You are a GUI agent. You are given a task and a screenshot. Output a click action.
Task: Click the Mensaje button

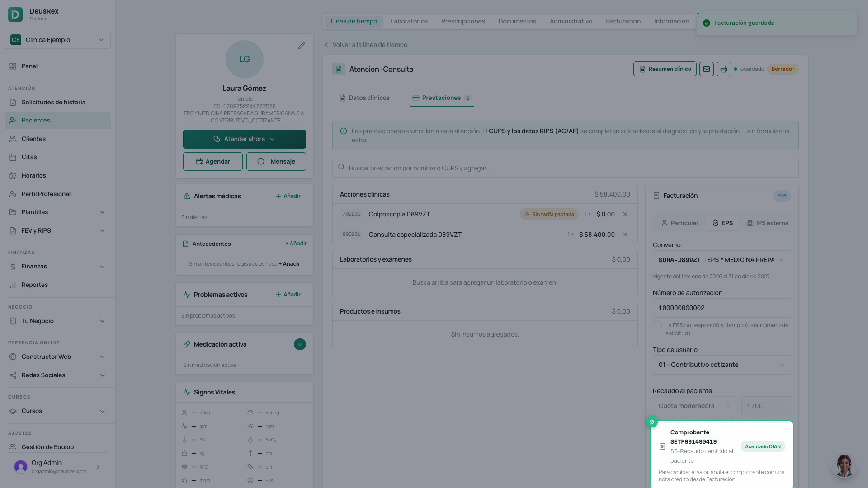(x=276, y=161)
